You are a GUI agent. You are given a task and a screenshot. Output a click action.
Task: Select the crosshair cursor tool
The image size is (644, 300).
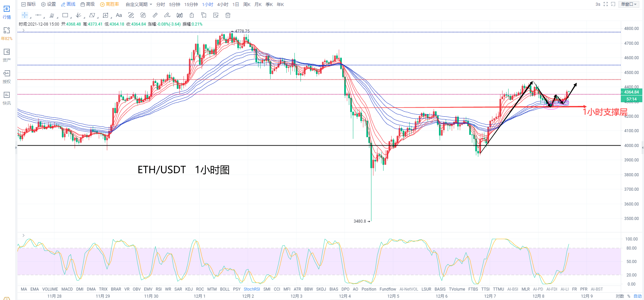25,15
